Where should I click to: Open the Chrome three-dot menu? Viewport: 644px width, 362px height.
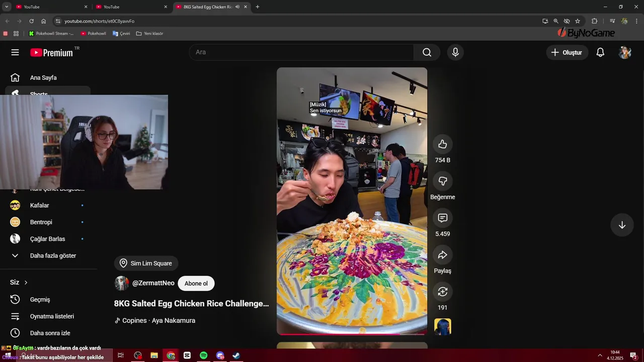[637, 21]
